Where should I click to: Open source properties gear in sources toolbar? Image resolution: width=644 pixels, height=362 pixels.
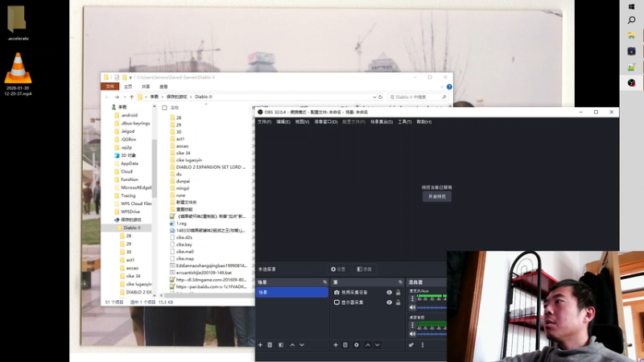pyautogui.click(x=357, y=345)
